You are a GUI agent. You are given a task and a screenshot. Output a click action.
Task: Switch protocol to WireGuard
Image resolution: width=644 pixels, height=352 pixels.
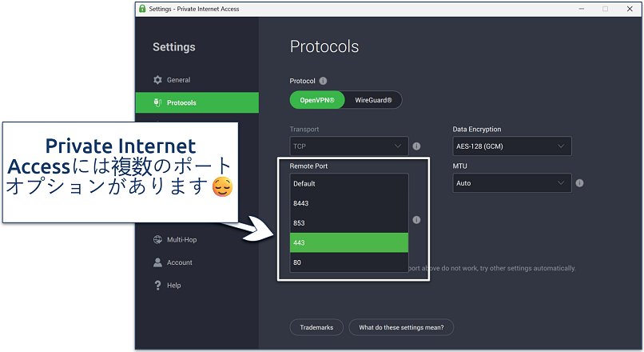click(x=373, y=100)
